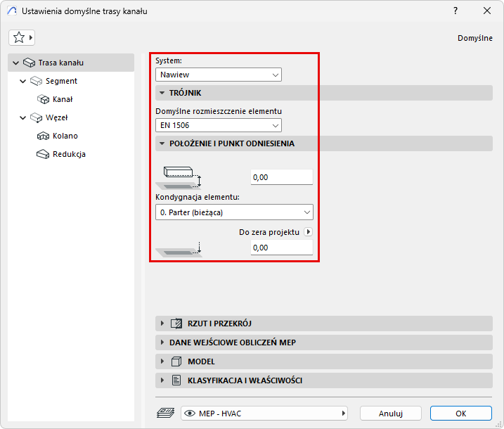504x429 pixels.
Task: Select Redukcja in the tree
Action: (69, 154)
